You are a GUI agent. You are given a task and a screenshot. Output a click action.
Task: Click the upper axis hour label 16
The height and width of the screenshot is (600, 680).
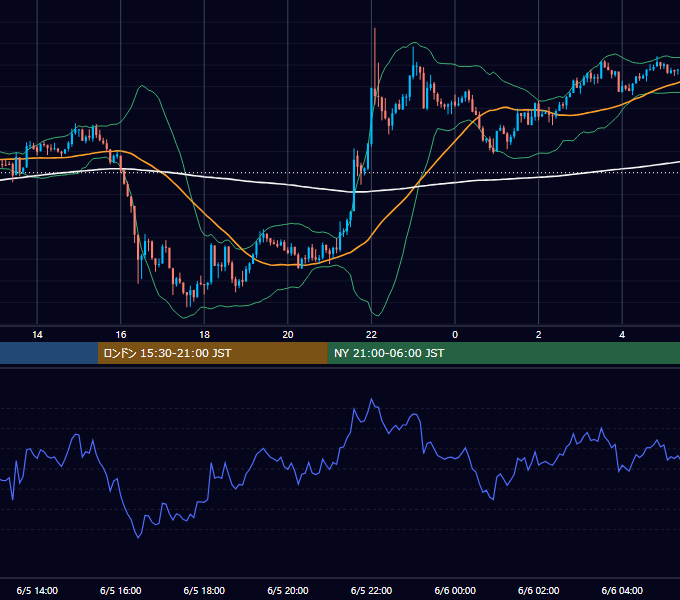(x=121, y=335)
